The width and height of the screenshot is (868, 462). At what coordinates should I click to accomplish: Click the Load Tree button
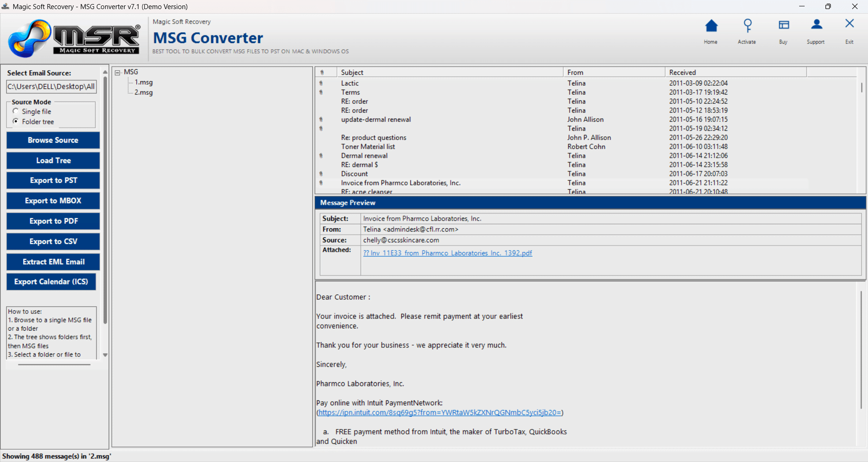[53, 160]
